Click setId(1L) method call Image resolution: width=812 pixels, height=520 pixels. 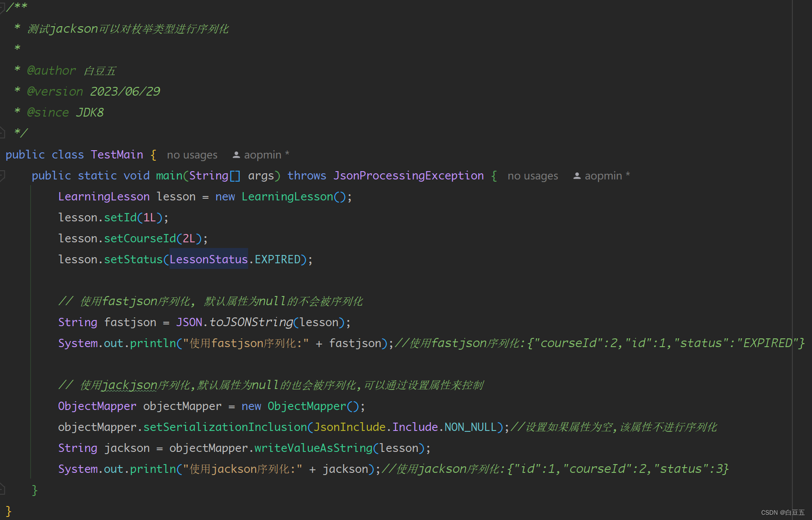[133, 217]
